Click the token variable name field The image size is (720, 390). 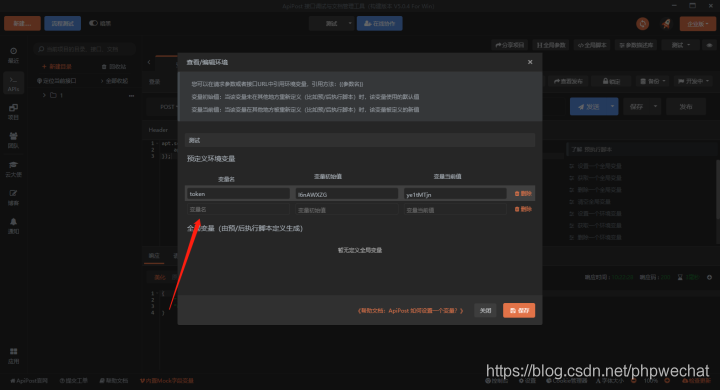coord(238,194)
